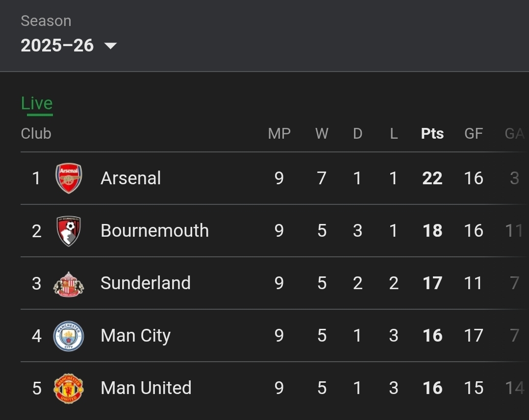529x420 pixels.
Task: Open the Man United team link
Action: [x=146, y=388]
